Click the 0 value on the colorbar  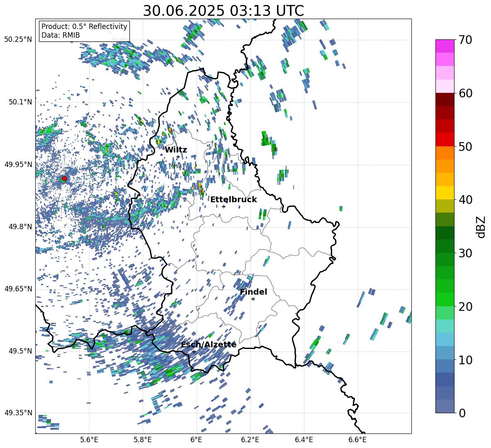[x=462, y=413]
